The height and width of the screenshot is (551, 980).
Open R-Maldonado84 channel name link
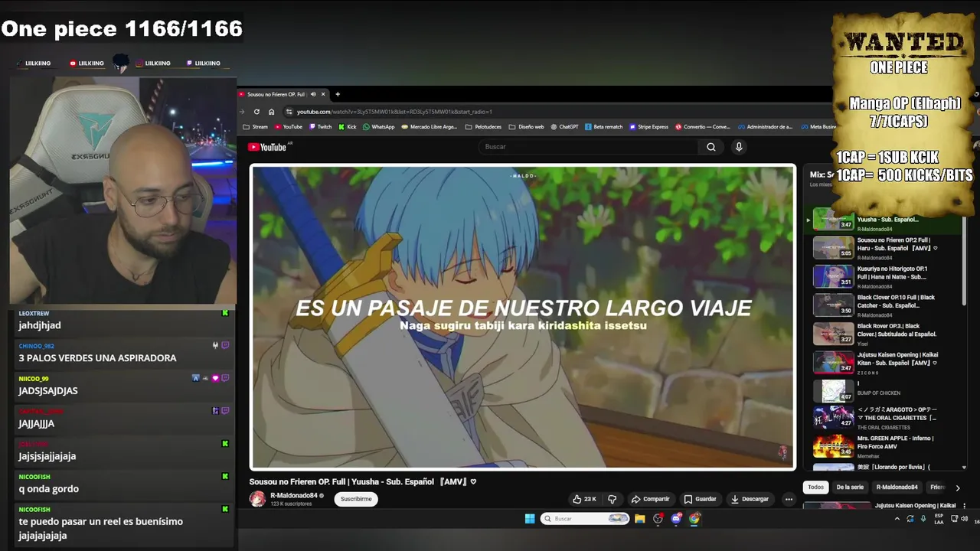293,495
